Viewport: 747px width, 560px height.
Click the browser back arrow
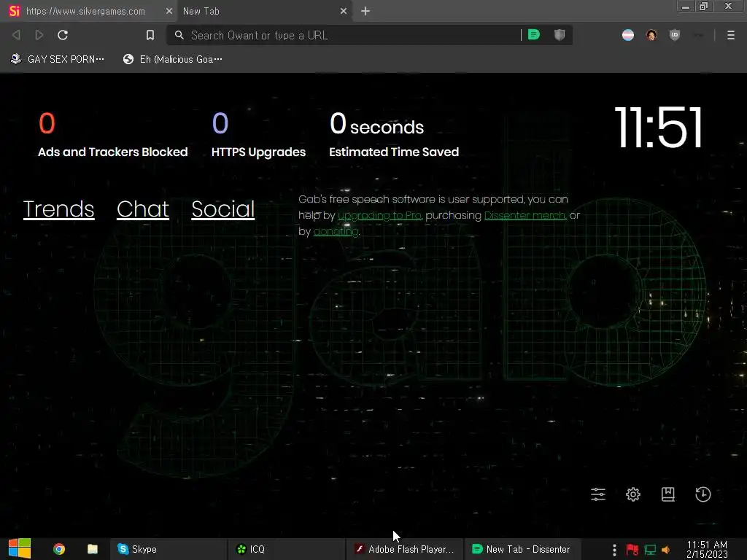(x=16, y=35)
